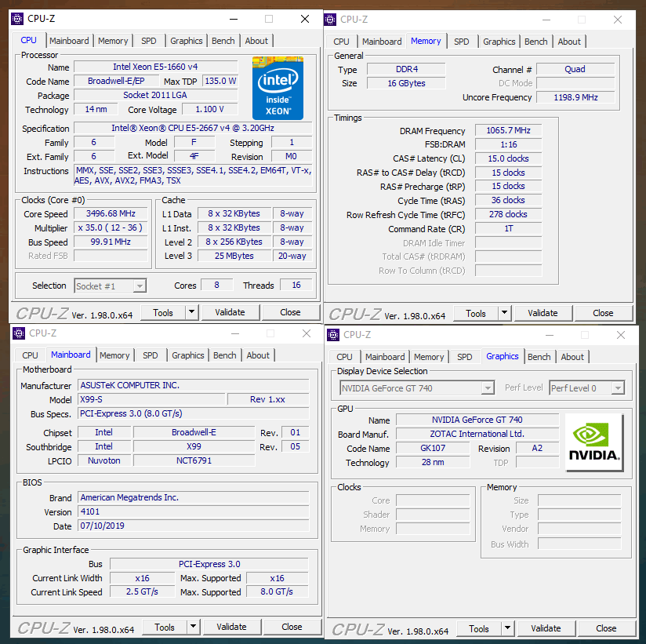
Task: Open the Memory tab in the Mainboard window
Action: point(114,355)
